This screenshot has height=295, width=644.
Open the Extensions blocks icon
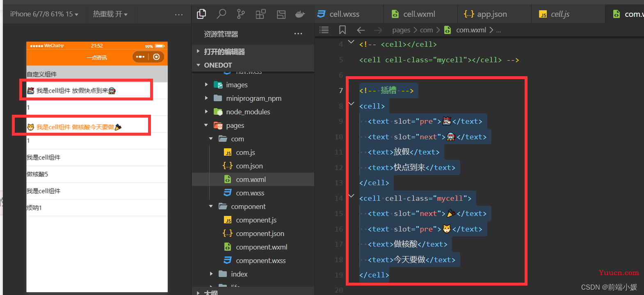[x=260, y=14]
